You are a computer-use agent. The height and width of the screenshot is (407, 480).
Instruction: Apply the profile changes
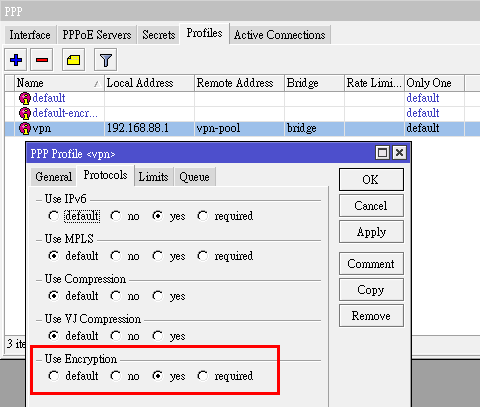371,232
